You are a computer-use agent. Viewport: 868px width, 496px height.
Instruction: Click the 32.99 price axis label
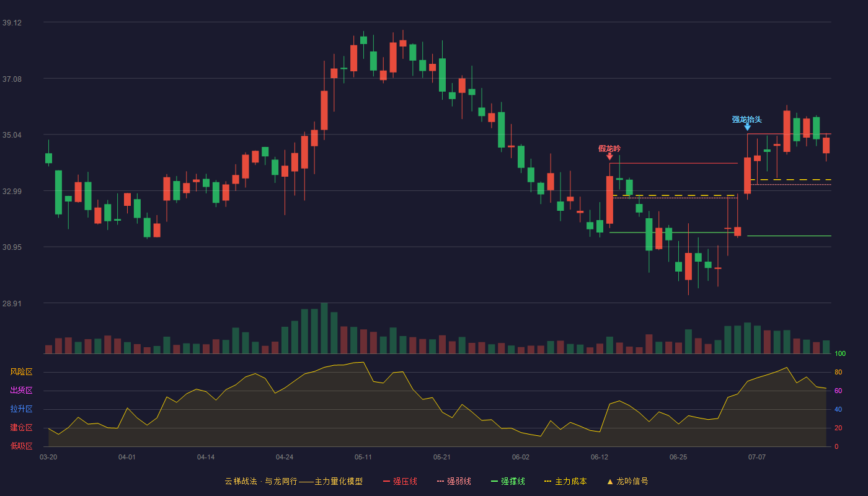12,191
